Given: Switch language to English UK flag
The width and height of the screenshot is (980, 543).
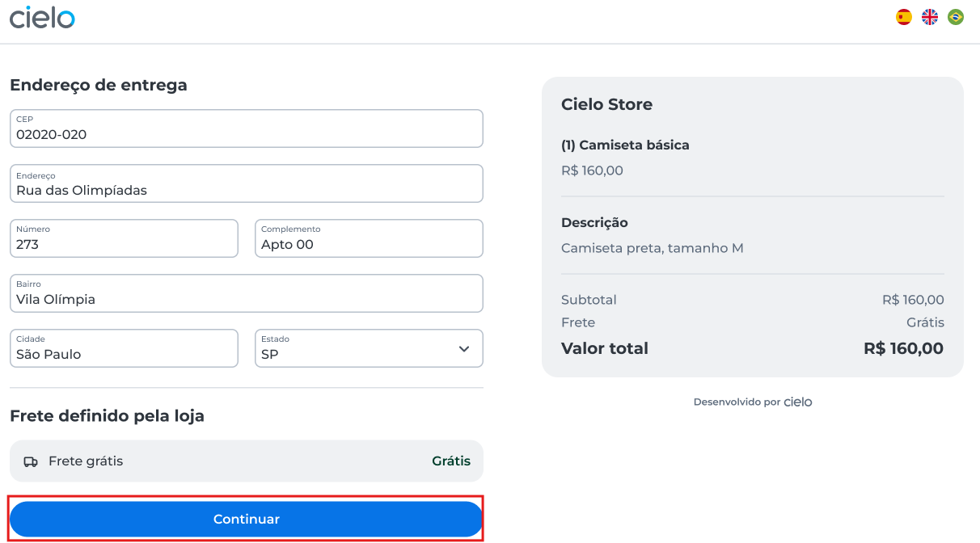Looking at the screenshot, I should pyautogui.click(x=930, y=17).
